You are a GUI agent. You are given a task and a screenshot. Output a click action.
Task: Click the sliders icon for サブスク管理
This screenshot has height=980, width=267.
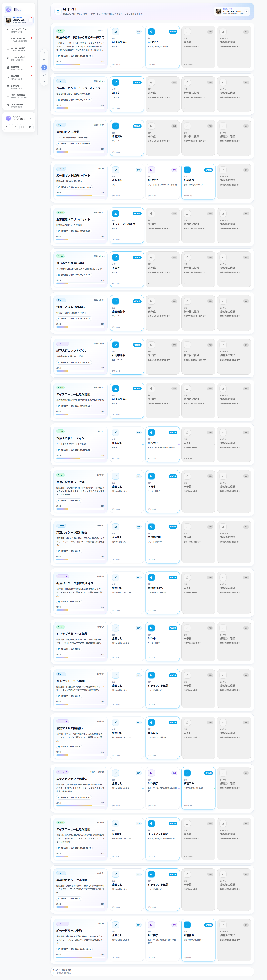[8, 105]
